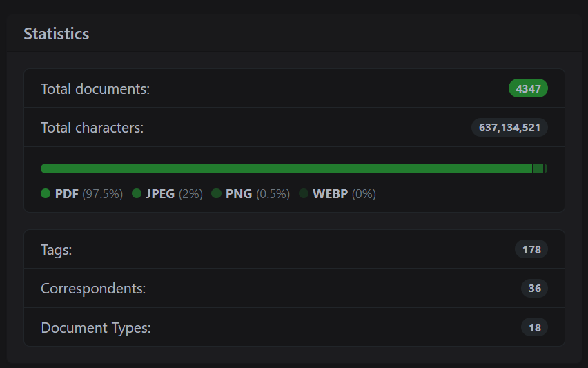Click the PNG legend dot
The image size is (588, 368).
[217, 194]
